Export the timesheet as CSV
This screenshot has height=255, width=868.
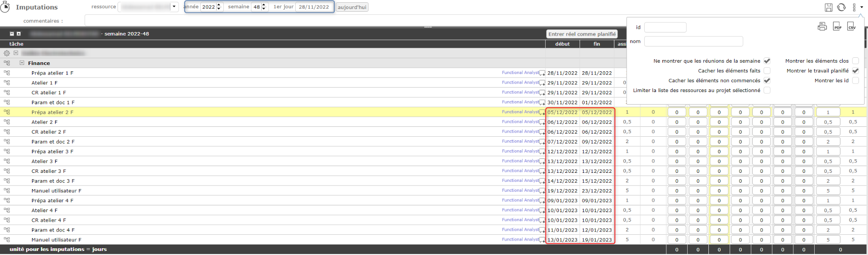pyautogui.click(x=851, y=27)
